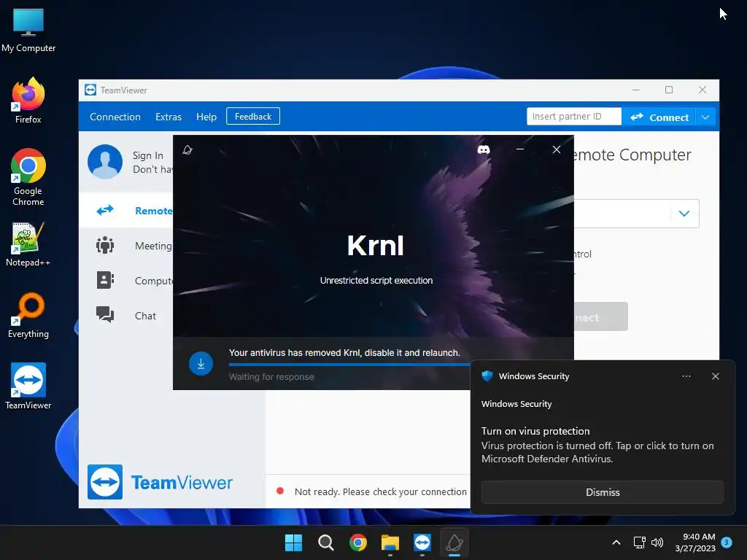
Task: Click the Insert partner ID field
Action: point(574,116)
